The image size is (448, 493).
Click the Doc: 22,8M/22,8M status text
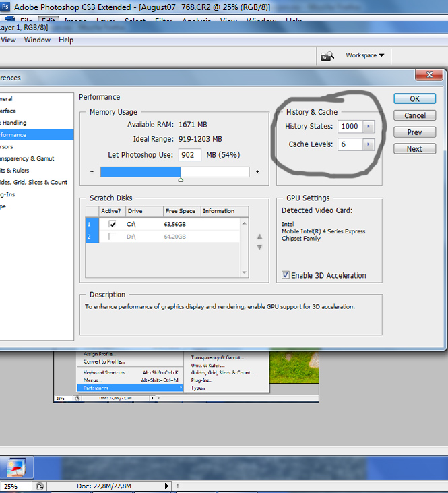coord(104,486)
